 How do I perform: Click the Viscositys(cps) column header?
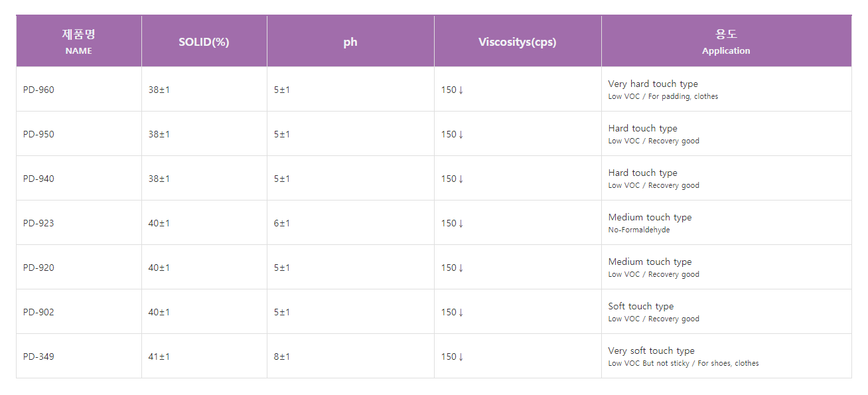tap(518, 41)
